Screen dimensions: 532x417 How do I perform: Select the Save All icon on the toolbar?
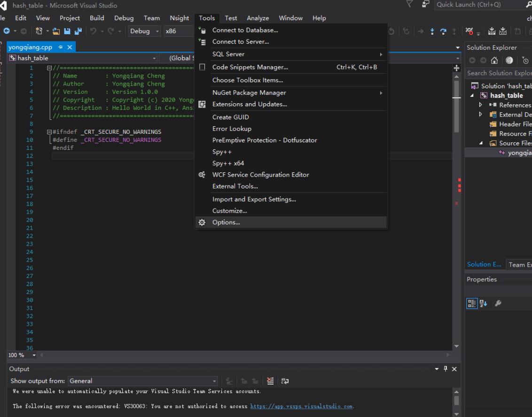(x=78, y=31)
